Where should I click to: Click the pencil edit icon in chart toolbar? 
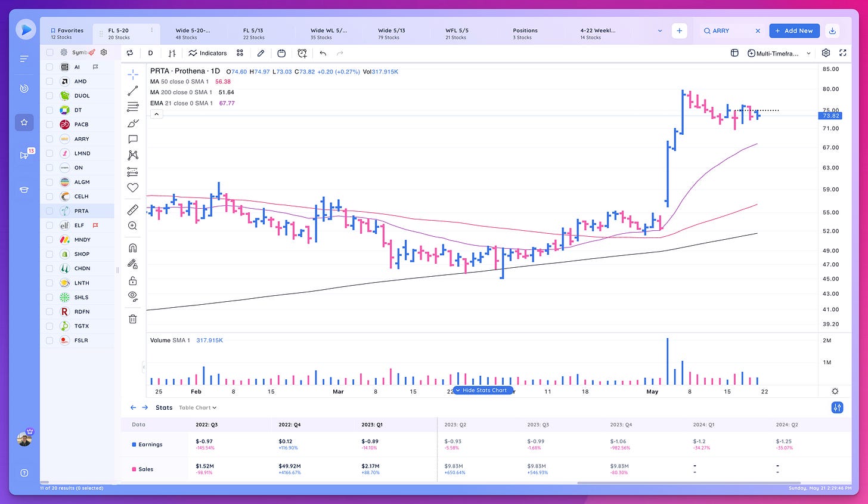pos(261,53)
